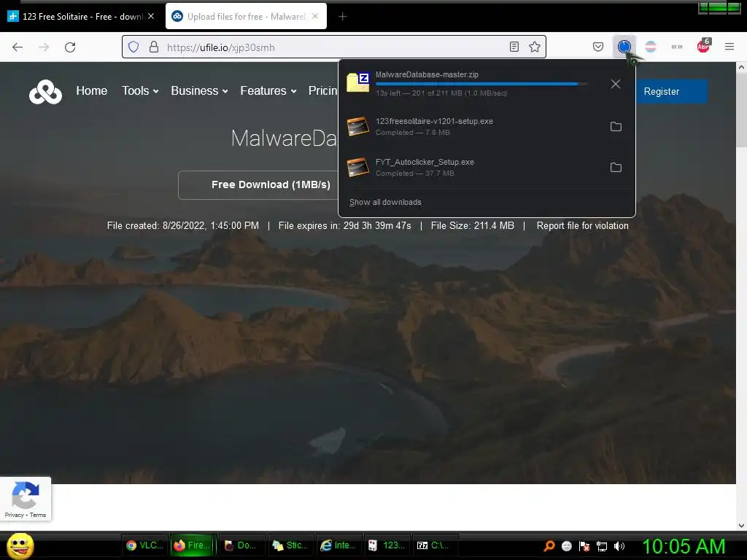Open reCAPTCHA Terms link
This screenshot has height=560, width=747.
[38, 515]
